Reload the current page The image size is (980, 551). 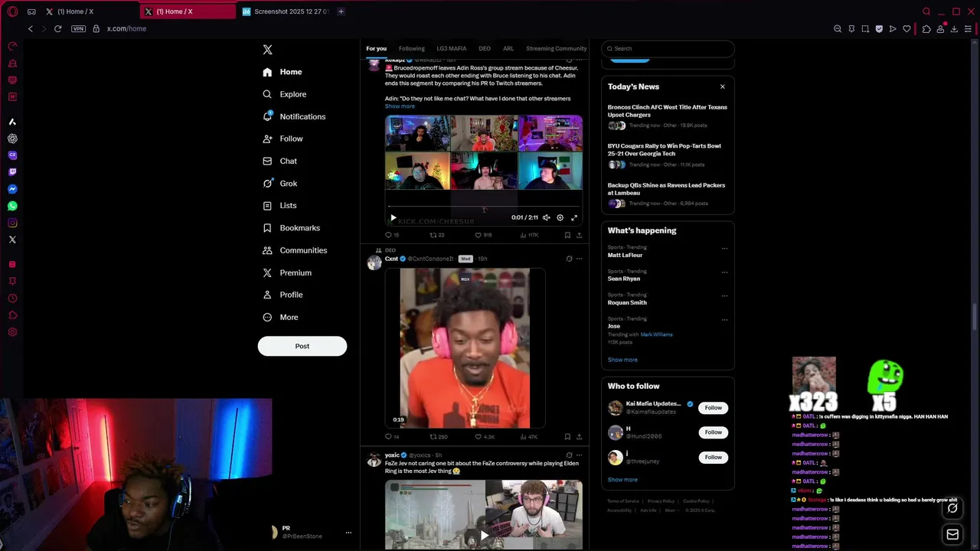[x=57, y=28]
